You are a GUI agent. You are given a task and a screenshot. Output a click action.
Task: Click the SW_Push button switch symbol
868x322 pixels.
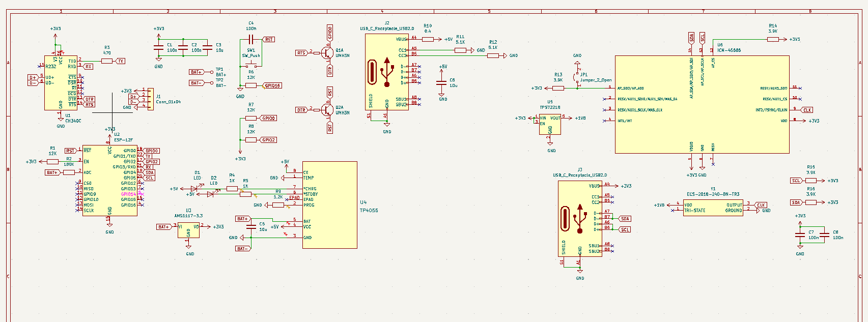point(251,66)
